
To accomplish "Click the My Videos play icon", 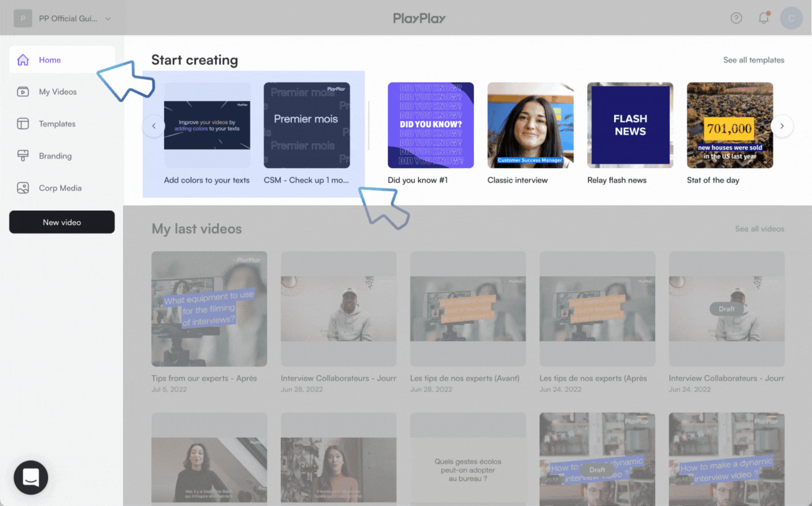I will (x=23, y=92).
